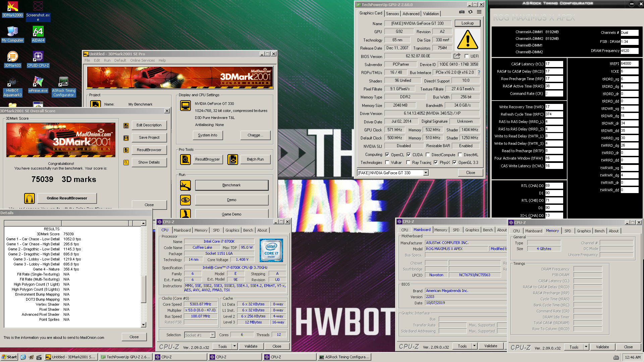Open the File menu in 3DMark2001
644x362 pixels.
pyautogui.click(x=87, y=61)
